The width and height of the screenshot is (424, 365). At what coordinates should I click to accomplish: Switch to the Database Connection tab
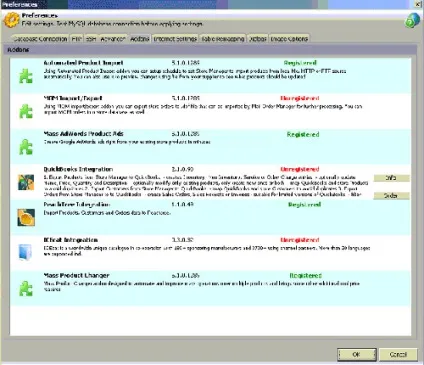(40, 39)
